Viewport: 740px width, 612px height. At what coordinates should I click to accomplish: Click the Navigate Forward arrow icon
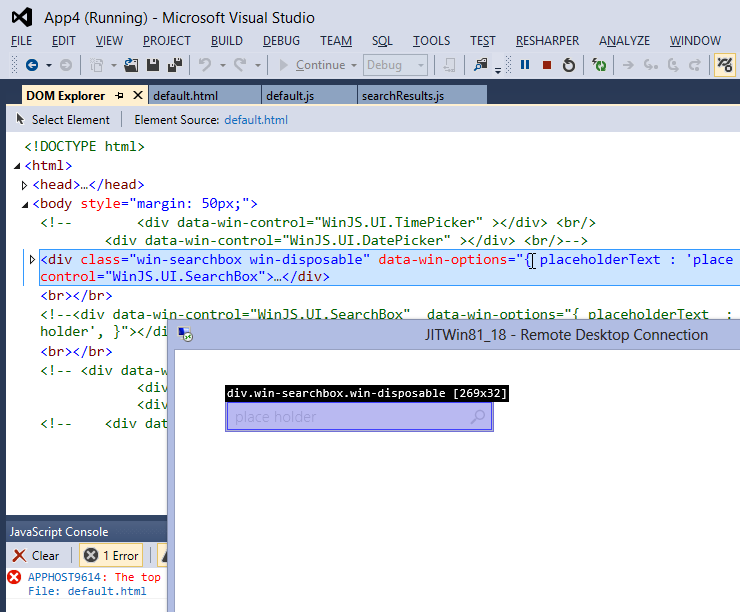[66, 65]
